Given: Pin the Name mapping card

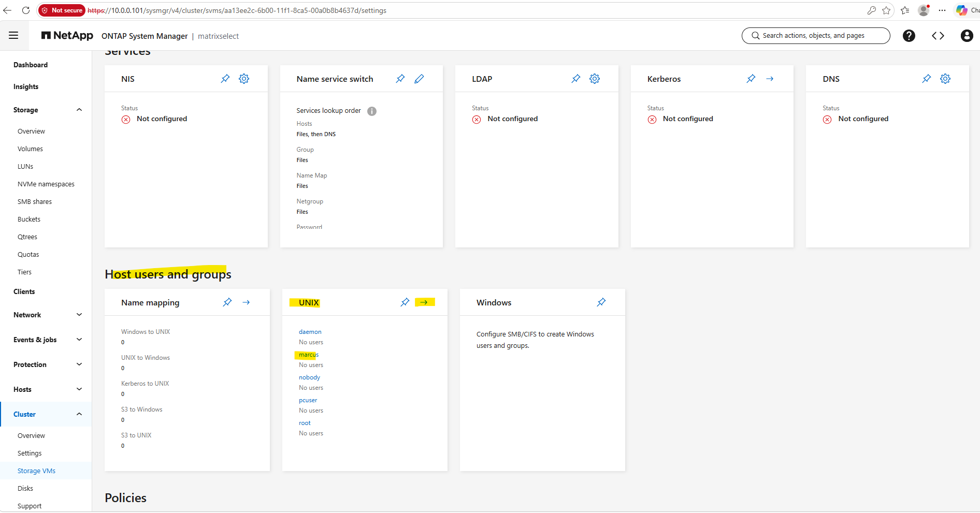Looking at the screenshot, I should (x=227, y=302).
